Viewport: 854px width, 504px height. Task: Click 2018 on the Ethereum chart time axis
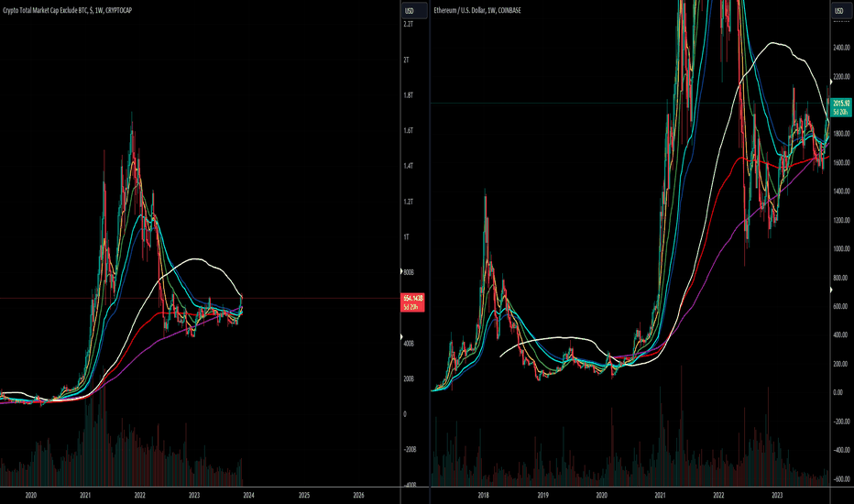pos(484,495)
